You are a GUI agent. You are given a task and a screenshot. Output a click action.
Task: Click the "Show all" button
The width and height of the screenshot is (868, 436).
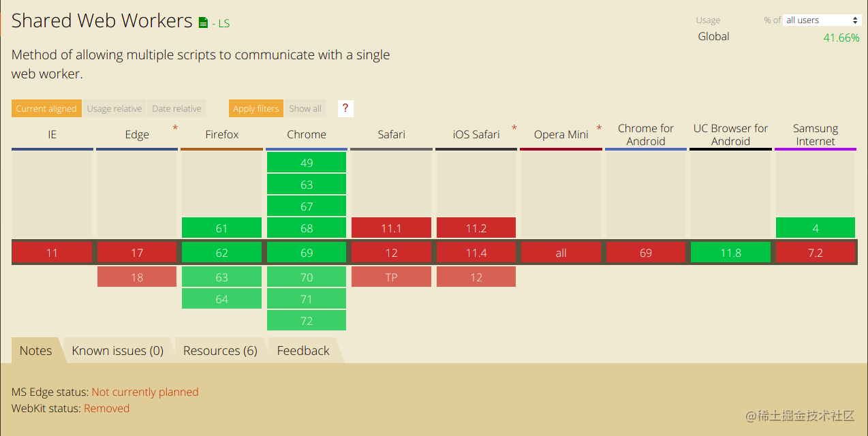coord(305,108)
